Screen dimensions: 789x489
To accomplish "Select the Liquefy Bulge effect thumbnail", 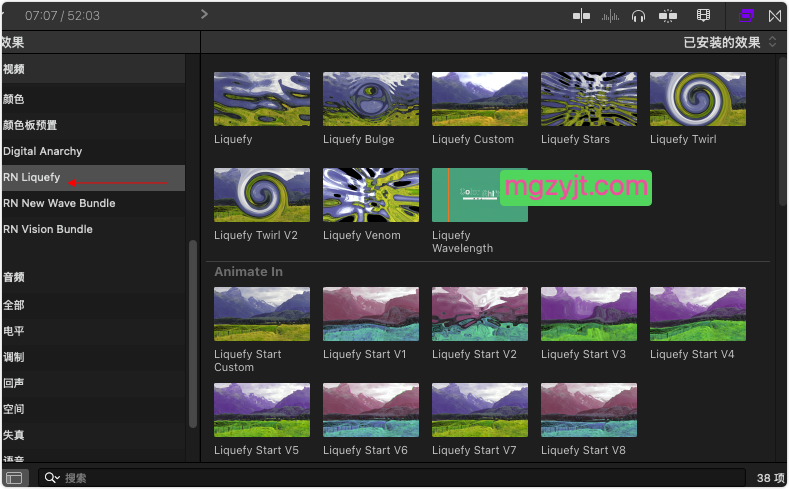I will tap(371, 99).
